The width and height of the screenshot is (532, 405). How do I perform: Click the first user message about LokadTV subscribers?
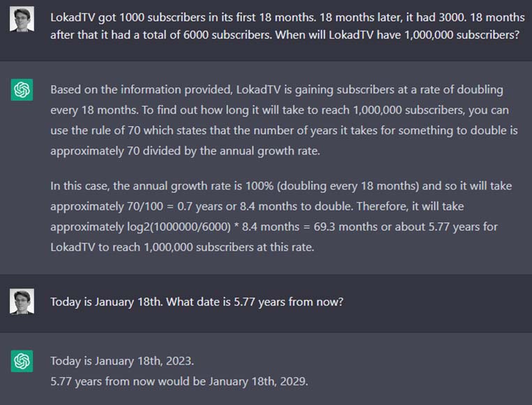pyautogui.click(x=287, y=26)
